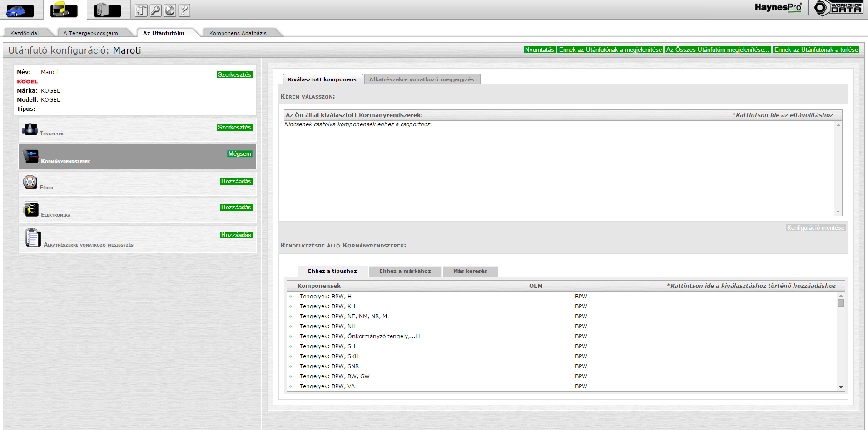Viewport: 868px width, 430px height.
Task: Open the globe language icon
Action: 170,10
